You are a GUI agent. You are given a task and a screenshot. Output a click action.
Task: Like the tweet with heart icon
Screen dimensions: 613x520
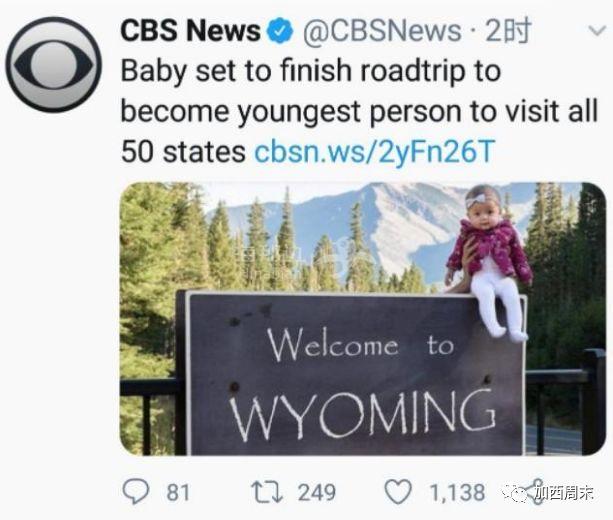pyautogui.click(x=398, y=491)
